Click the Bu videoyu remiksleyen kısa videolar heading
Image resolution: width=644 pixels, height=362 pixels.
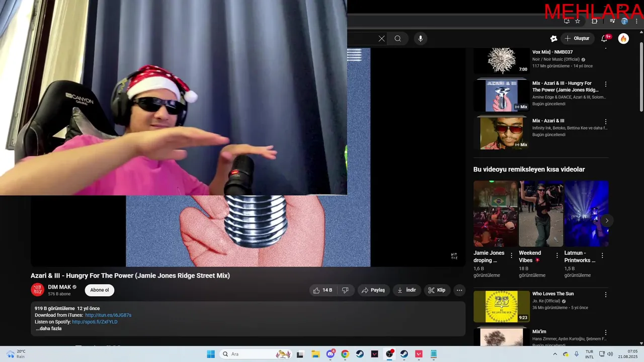click(529, 169)
